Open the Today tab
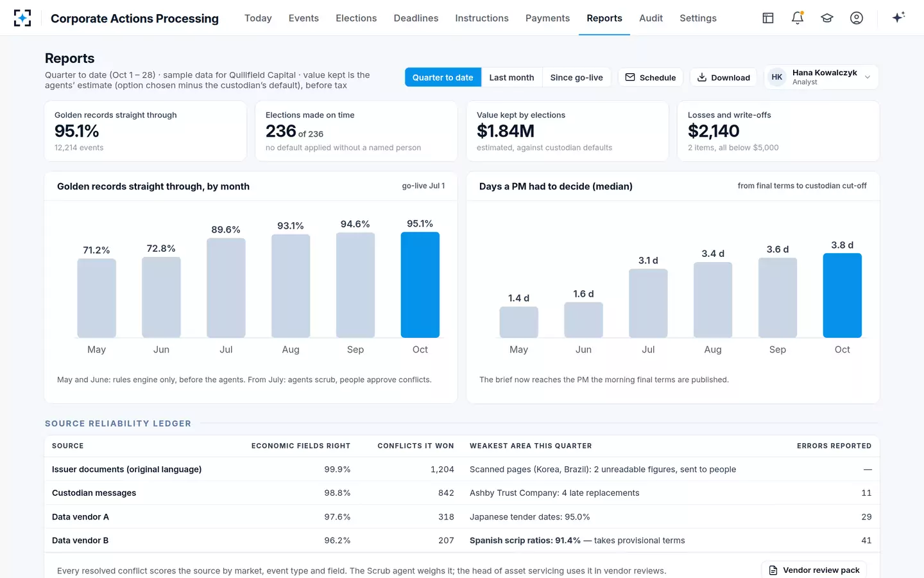 click(x=258, y=18)
